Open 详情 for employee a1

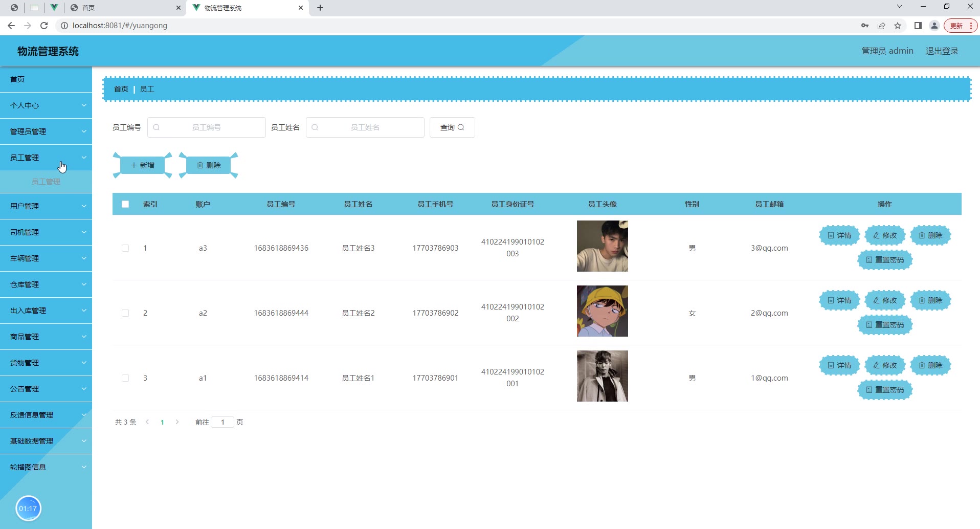pyautogui.click(x=839, y=365)
